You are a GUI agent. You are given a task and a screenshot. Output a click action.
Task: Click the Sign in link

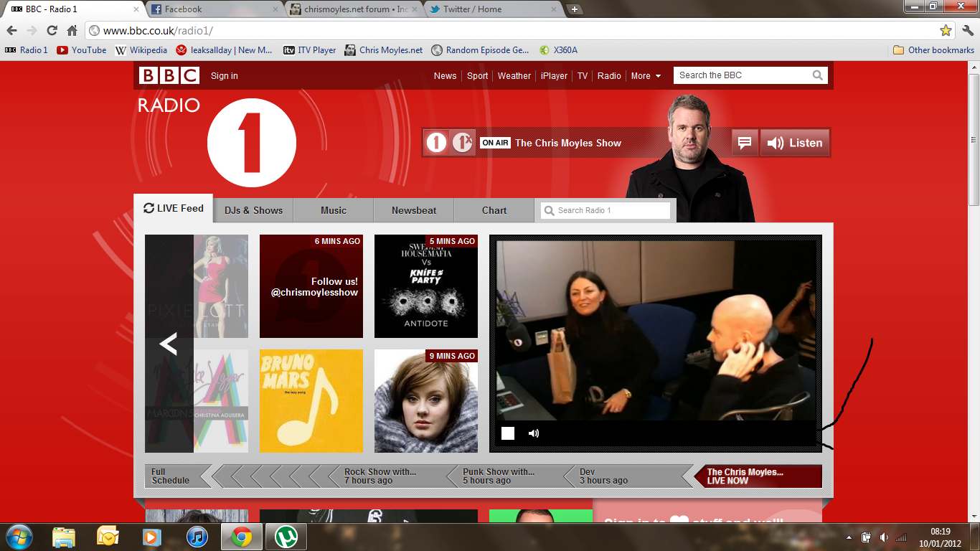tap(225, 76)
